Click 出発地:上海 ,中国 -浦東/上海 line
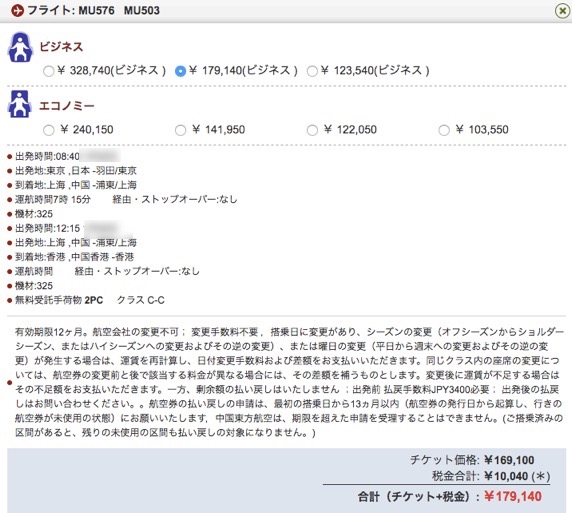The width and height of the screenshot is (572, 513). (76, 243)
